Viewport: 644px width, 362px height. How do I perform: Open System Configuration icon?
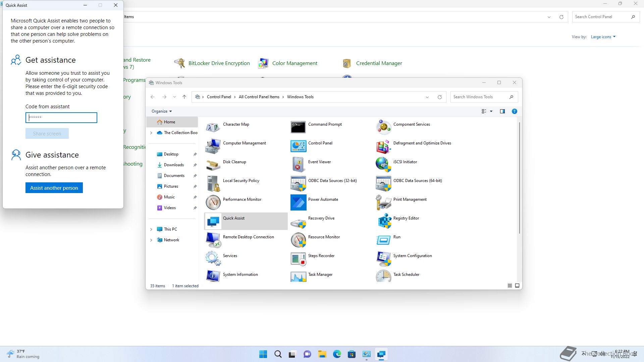click(383, 259)
